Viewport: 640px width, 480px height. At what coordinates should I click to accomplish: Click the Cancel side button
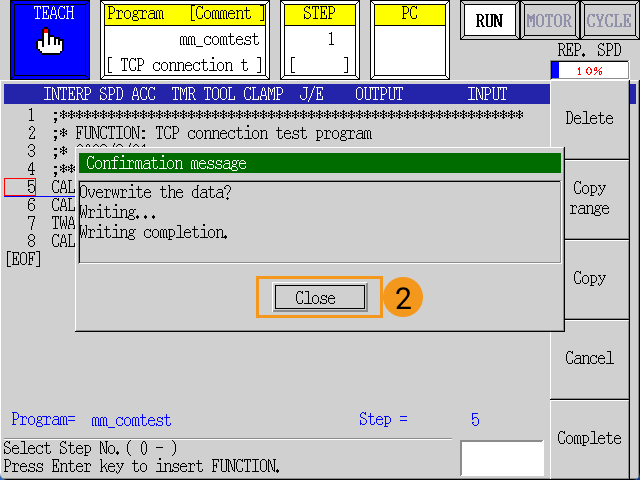point(589,359)
